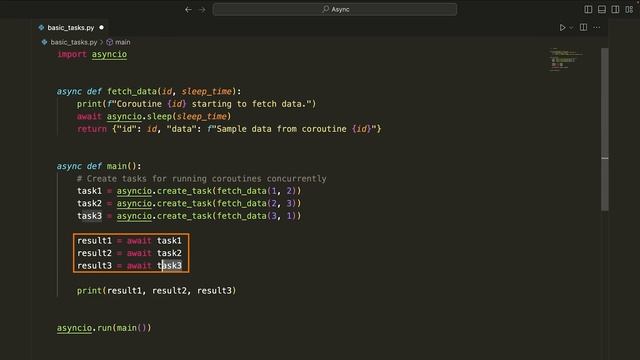Click the asyncio.run(main()) line

[x=104, y=328]
